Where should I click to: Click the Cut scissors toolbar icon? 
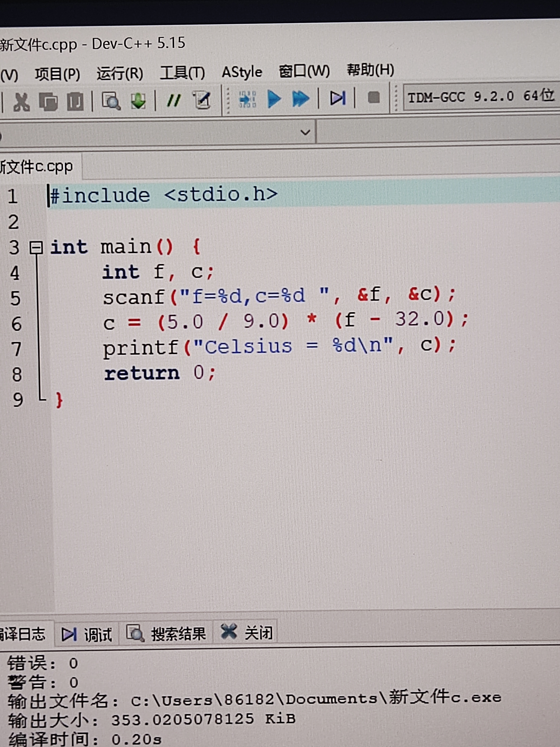[x=21, y=101]
